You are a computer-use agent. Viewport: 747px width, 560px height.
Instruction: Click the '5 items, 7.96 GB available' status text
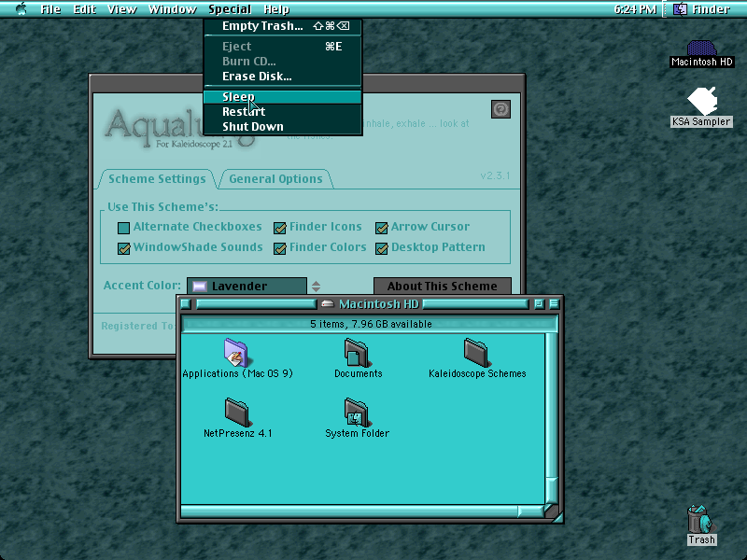coord(371,324)
